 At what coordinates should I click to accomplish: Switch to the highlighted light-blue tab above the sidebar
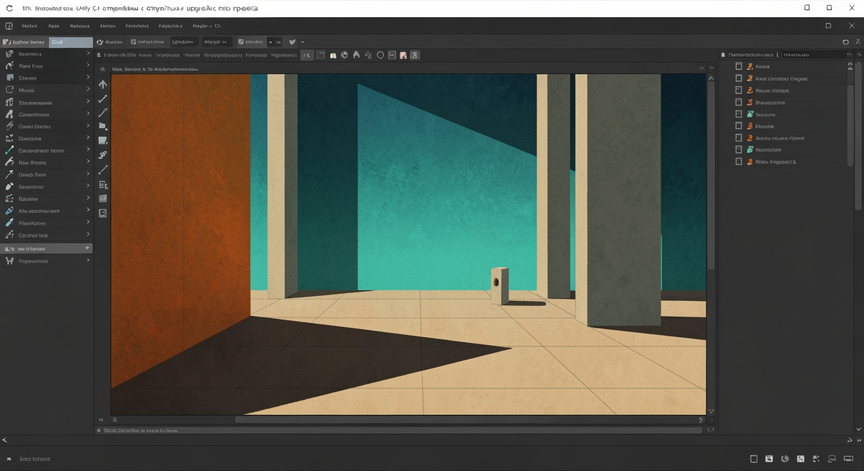click(x=71, y=42)
